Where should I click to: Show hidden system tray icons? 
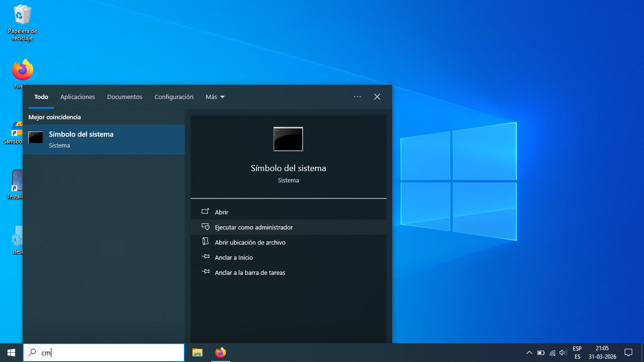529,353
